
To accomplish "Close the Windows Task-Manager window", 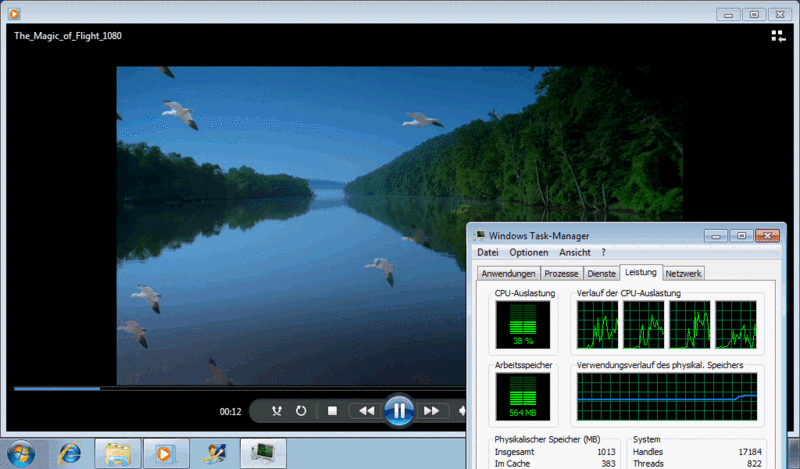I will click(767, 236).
